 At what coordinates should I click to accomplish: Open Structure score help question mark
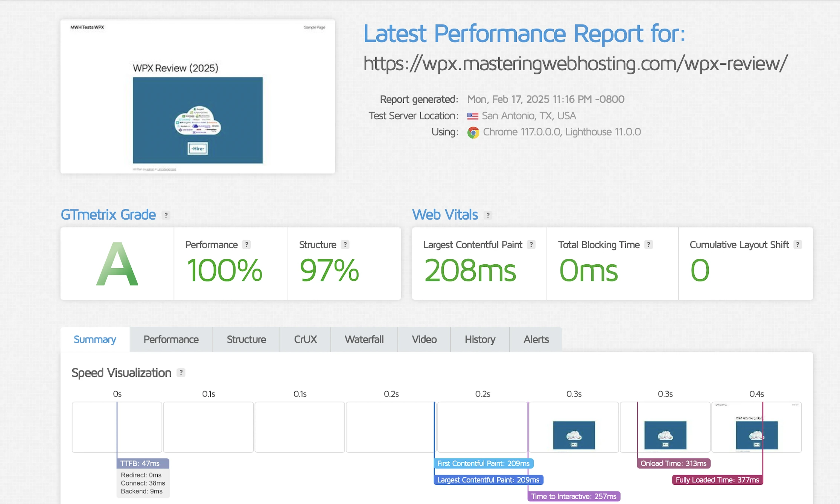coord(345,244)
